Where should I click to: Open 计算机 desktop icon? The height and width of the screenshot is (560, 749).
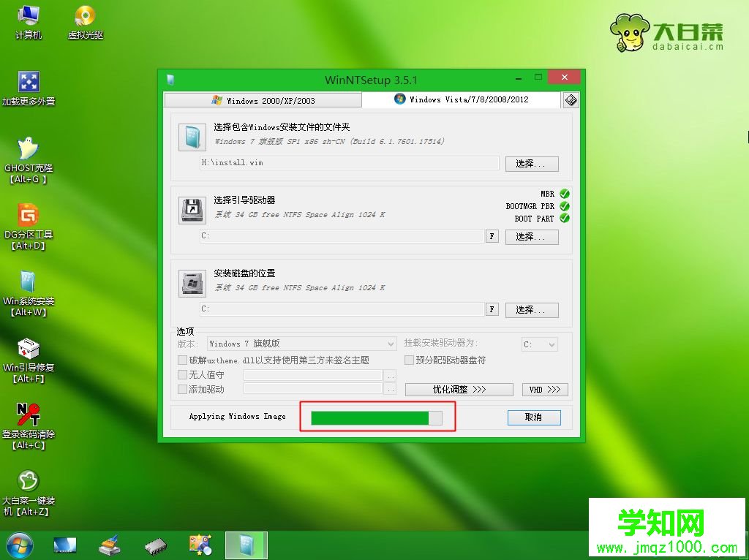(x=28, y=20)
